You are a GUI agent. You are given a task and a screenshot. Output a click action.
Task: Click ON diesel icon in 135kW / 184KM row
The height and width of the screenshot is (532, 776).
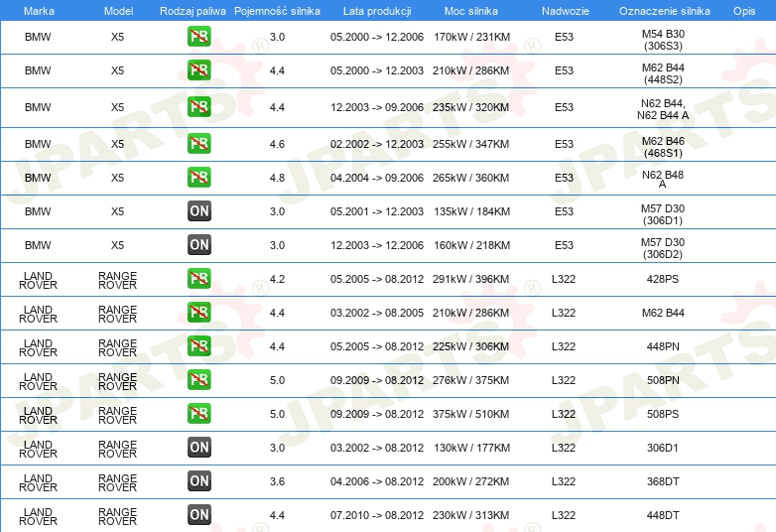[x=198, y=210]
